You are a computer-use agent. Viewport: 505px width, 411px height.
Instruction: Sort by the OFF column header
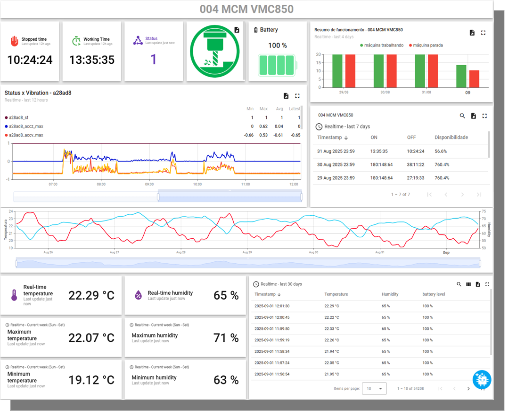click(411, 137)
